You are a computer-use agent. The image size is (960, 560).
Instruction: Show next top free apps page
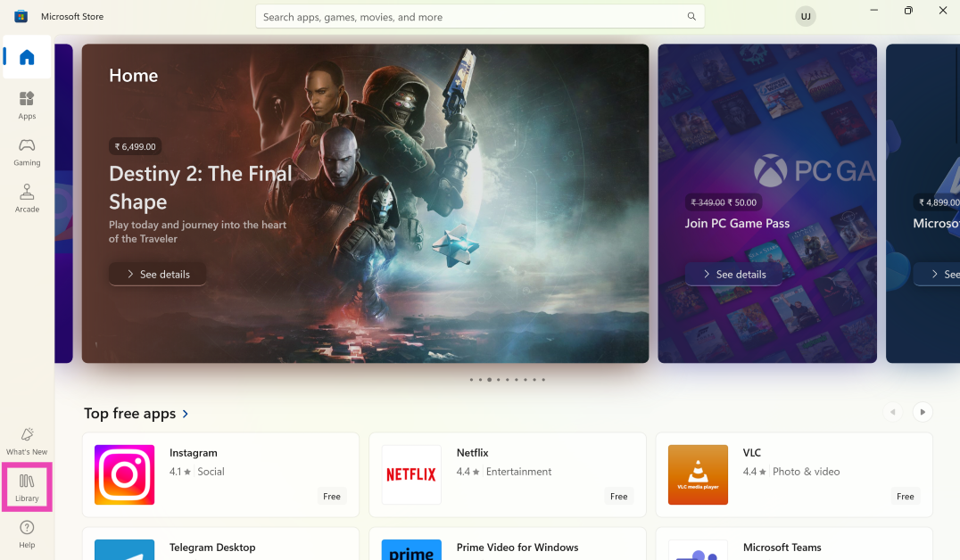coord(922,412)
